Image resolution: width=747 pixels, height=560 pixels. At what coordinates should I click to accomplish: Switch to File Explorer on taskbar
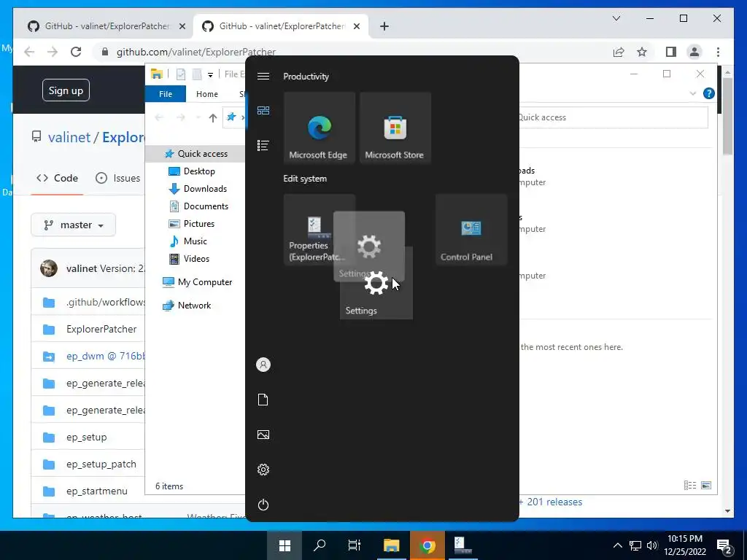click(x=391, y=545)
